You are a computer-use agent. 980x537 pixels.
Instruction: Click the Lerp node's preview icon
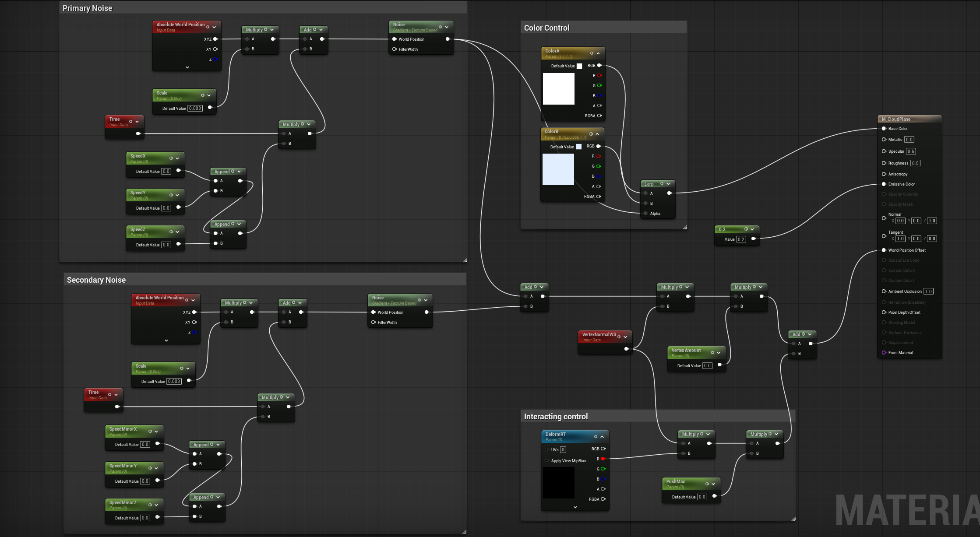pos(662,184)
